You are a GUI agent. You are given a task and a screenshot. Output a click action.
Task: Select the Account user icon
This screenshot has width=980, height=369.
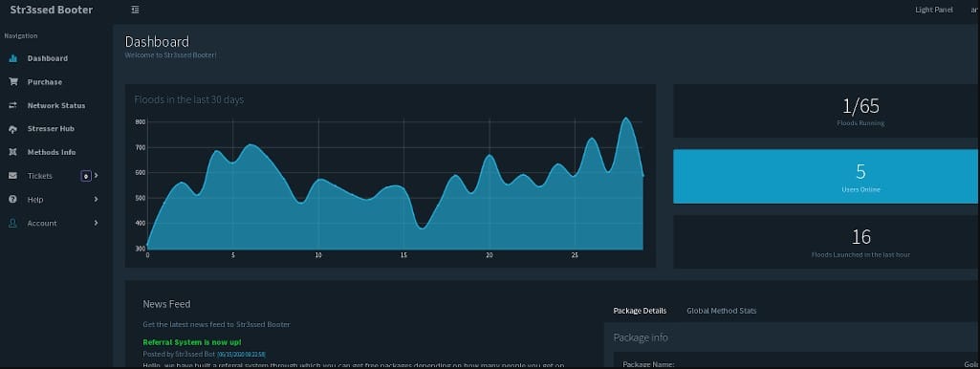click(x=13, y=224)
